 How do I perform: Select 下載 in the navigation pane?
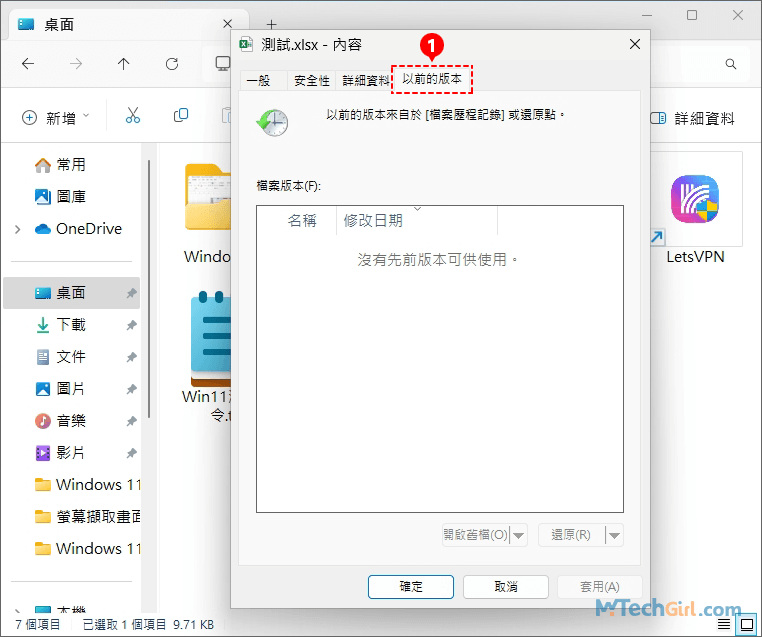(71, 325)
